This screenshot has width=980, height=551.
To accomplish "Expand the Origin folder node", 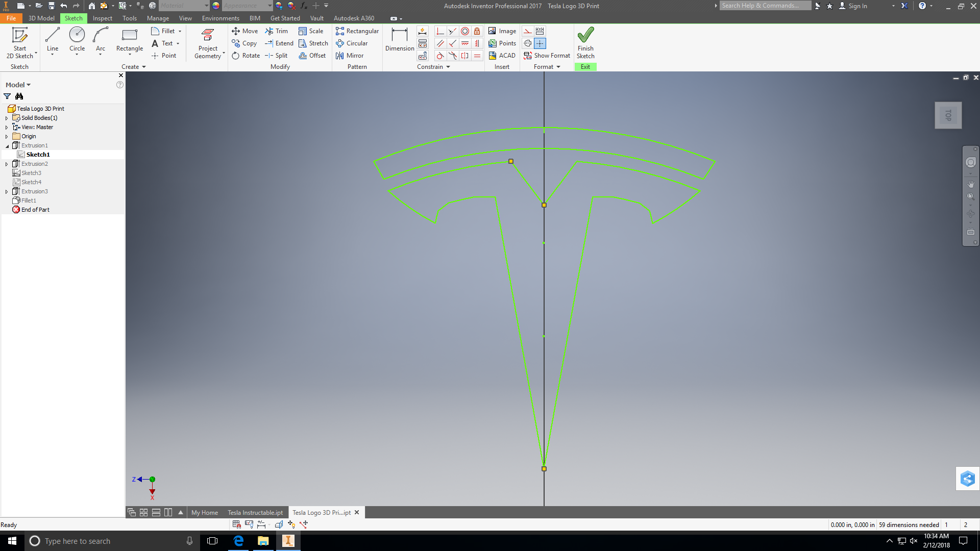I will 7,136.
